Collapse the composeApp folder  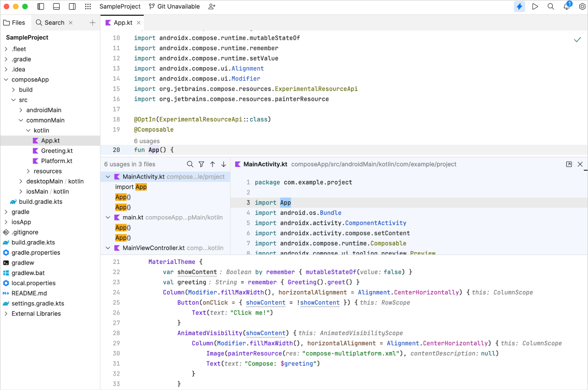[6, 80]
